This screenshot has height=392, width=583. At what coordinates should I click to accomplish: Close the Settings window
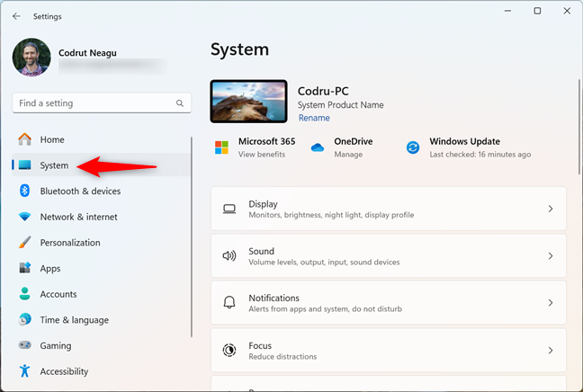[x=567, y=11]
